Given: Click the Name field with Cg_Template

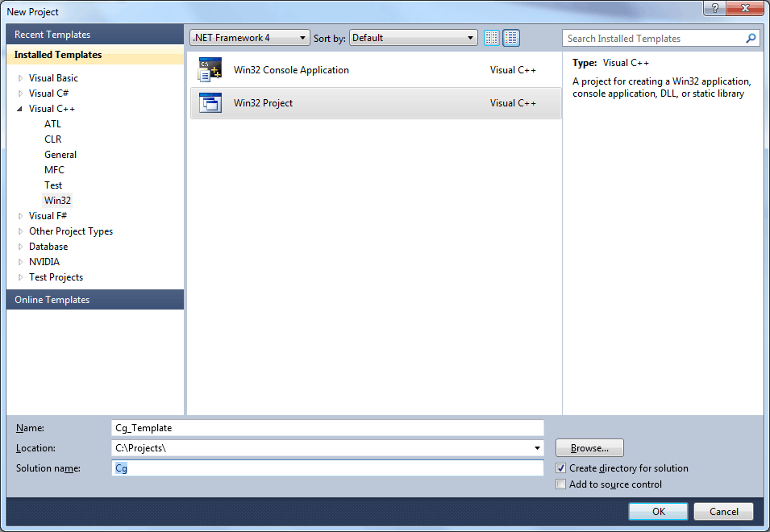Looking at the screenshot, I should (327, 428).
